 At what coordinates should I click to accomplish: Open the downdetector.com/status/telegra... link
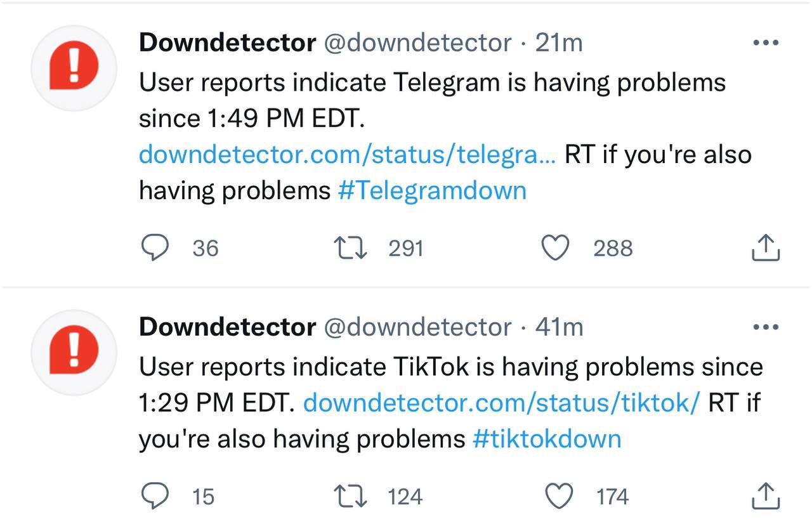347,155
